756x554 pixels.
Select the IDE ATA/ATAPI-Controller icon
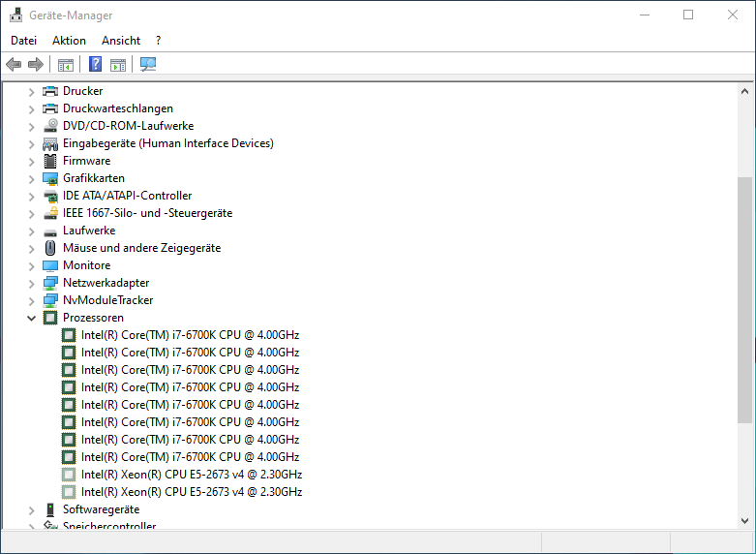click(50, 196)
